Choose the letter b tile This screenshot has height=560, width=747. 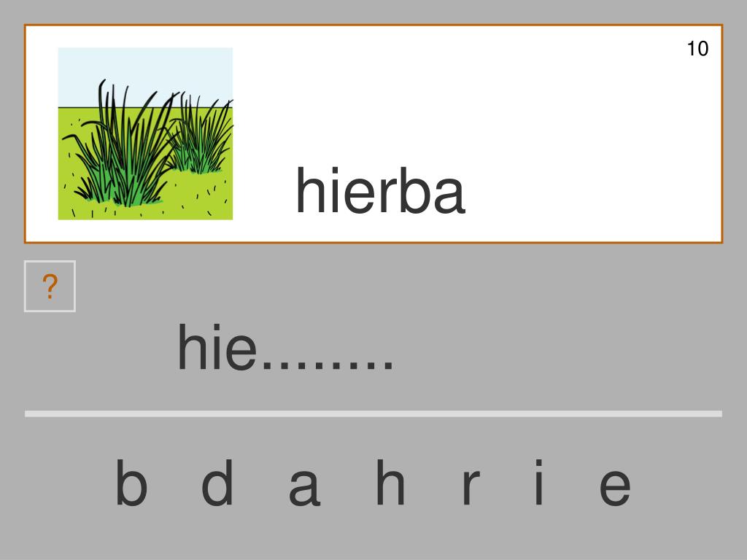click(131, 483)
